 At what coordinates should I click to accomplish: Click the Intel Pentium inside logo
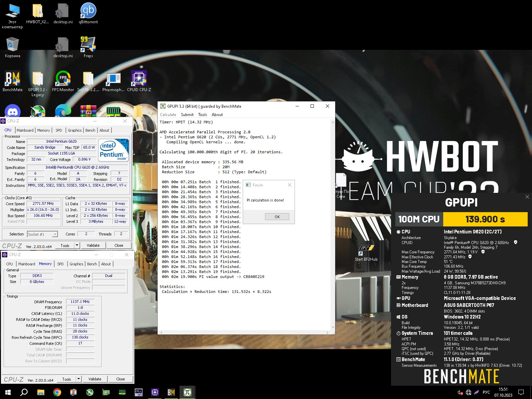(114, 150)
